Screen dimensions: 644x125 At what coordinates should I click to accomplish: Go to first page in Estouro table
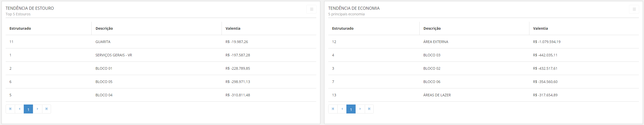10,109
